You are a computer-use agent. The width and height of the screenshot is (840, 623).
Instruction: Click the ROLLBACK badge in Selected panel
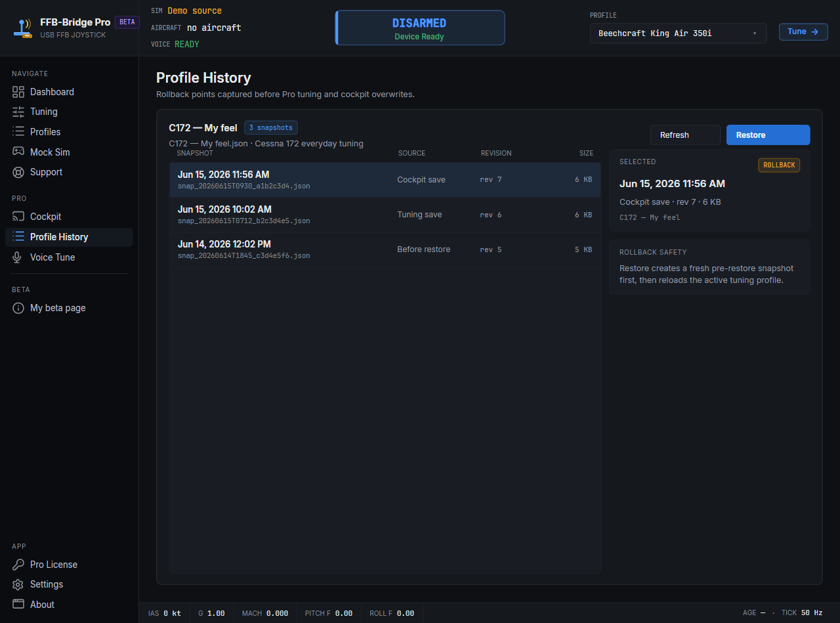pos(779,165)
